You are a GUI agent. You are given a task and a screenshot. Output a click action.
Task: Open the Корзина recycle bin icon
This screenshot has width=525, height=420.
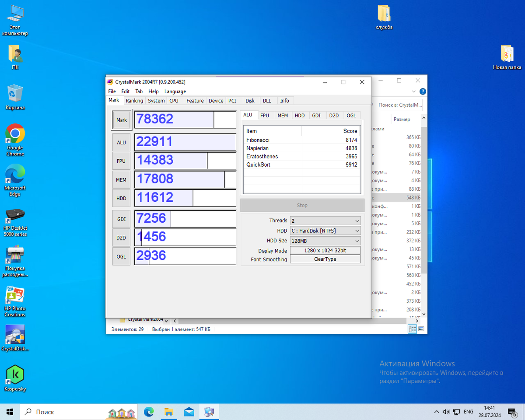(15, 98)
